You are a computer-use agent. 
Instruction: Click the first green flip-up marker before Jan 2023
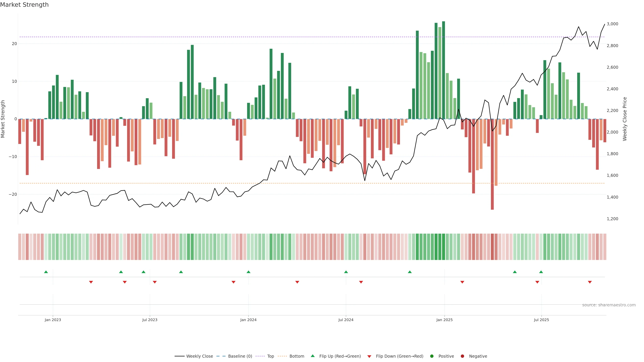point(46,272)
